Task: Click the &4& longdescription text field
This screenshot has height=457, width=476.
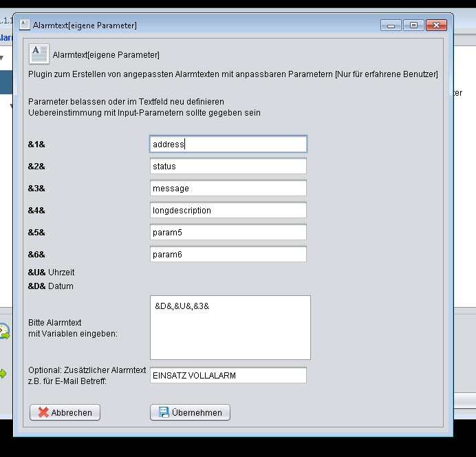Action: [x=228, y=210]
